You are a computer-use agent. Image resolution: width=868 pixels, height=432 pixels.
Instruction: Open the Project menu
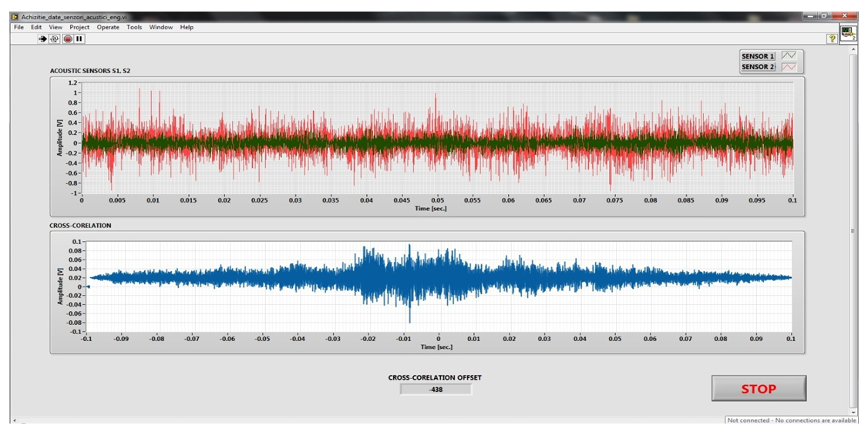[79, 27]
